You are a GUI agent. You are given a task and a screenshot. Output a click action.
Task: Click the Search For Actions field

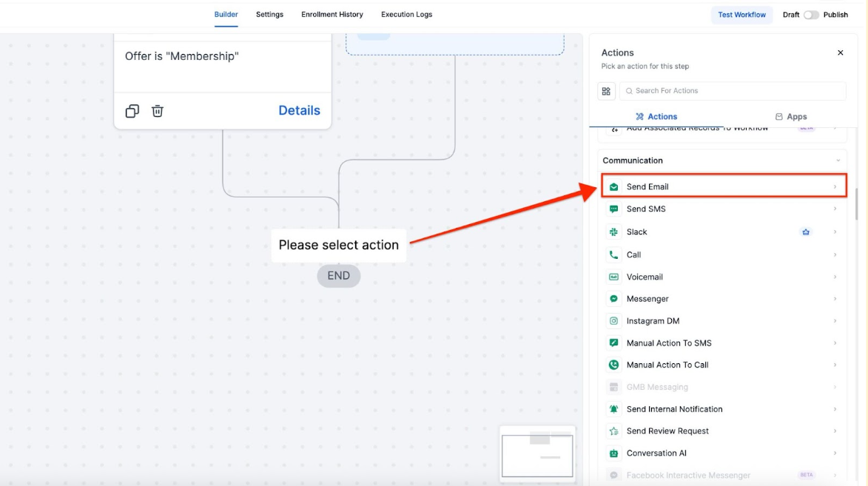pyautogui.click(x=733, y=91)
